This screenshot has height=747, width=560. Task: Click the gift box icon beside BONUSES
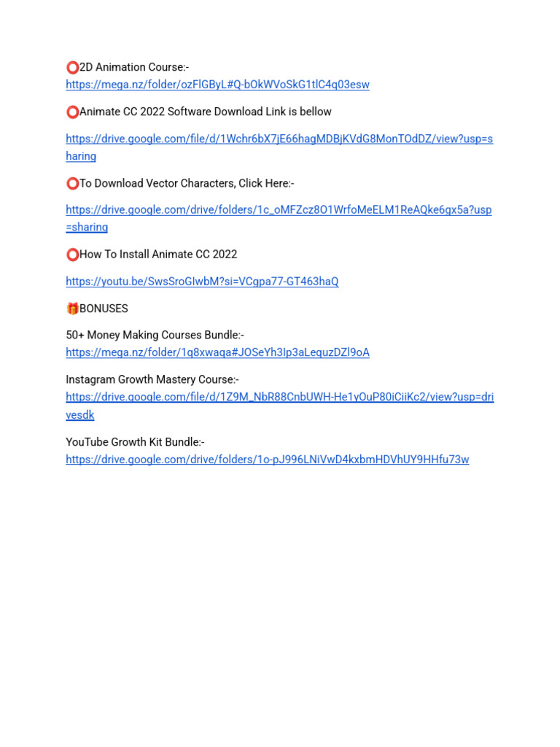(72, 309)
